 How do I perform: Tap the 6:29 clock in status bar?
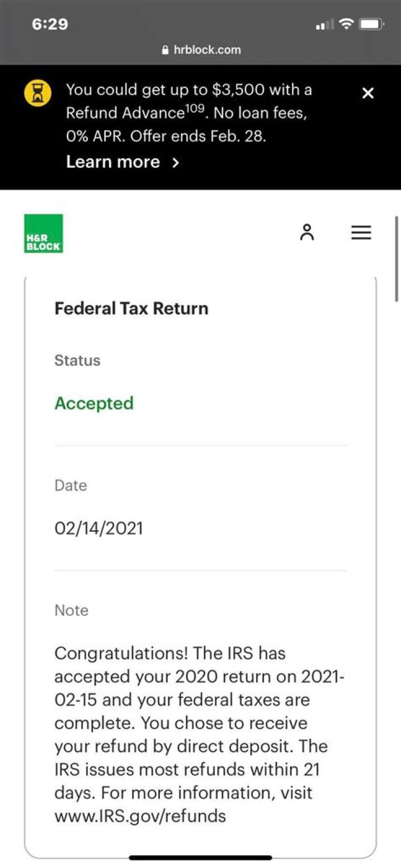(50, 25)
